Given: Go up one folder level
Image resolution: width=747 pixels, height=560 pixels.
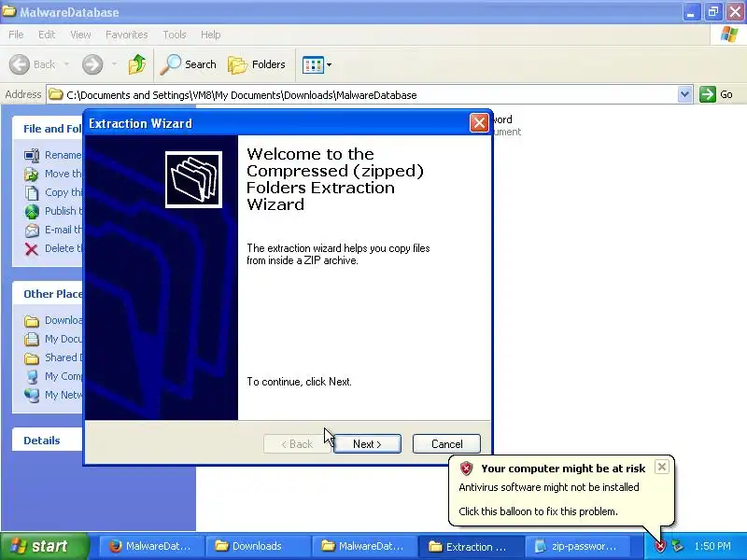Looking at the screenshot, I should pos(137,64).
